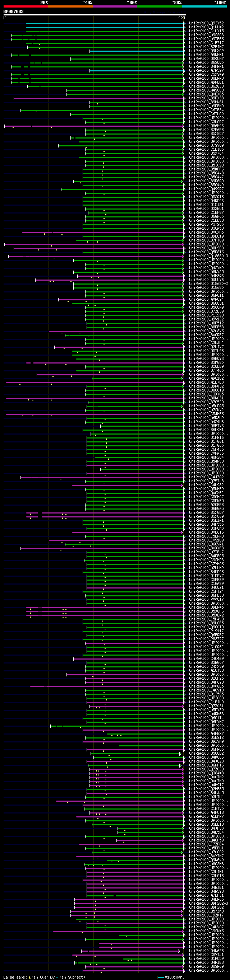The width and height of the screenshot is (230, 980).
Task: Select label UniRef100_B6SQQ0
Action: tap(206, 63)
